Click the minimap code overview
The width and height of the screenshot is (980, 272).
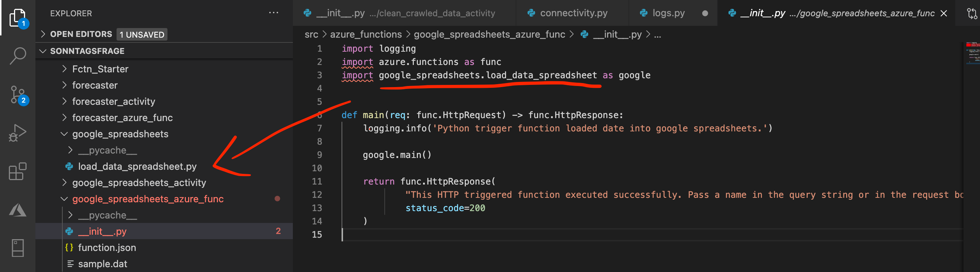tap(972, 53)
